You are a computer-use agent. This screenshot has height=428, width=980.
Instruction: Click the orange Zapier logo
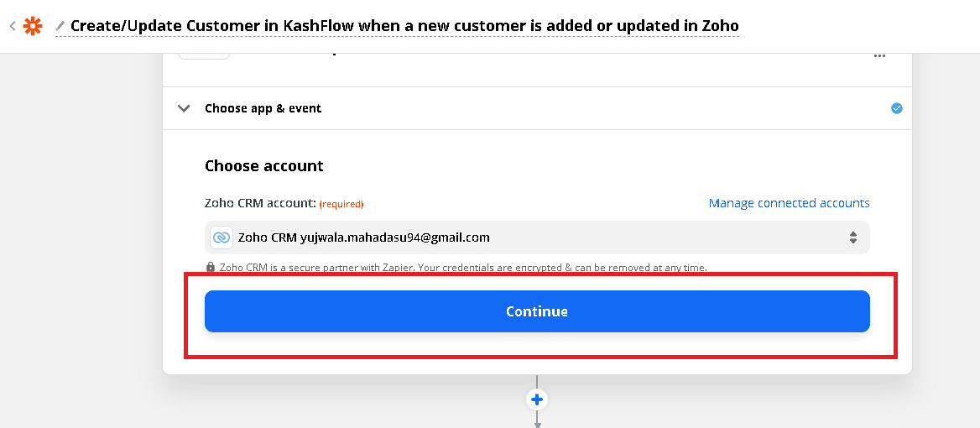(x=33, y=26)
